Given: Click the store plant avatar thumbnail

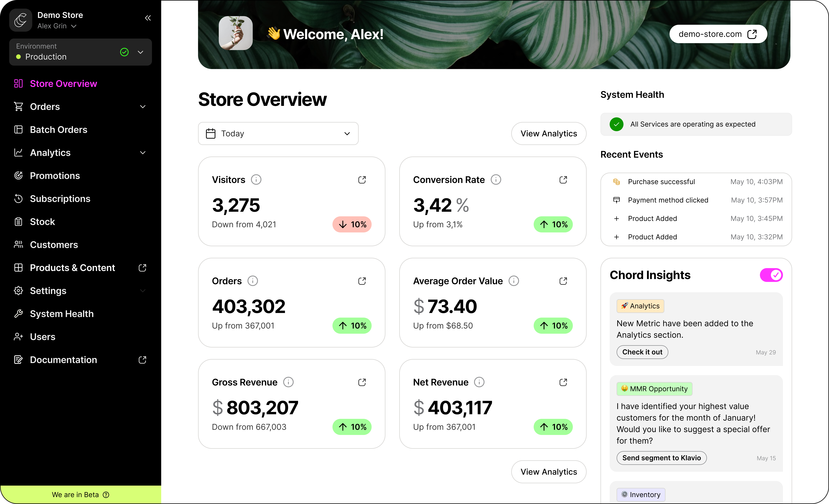Looking at the screenshot, I should pos(235,33).
